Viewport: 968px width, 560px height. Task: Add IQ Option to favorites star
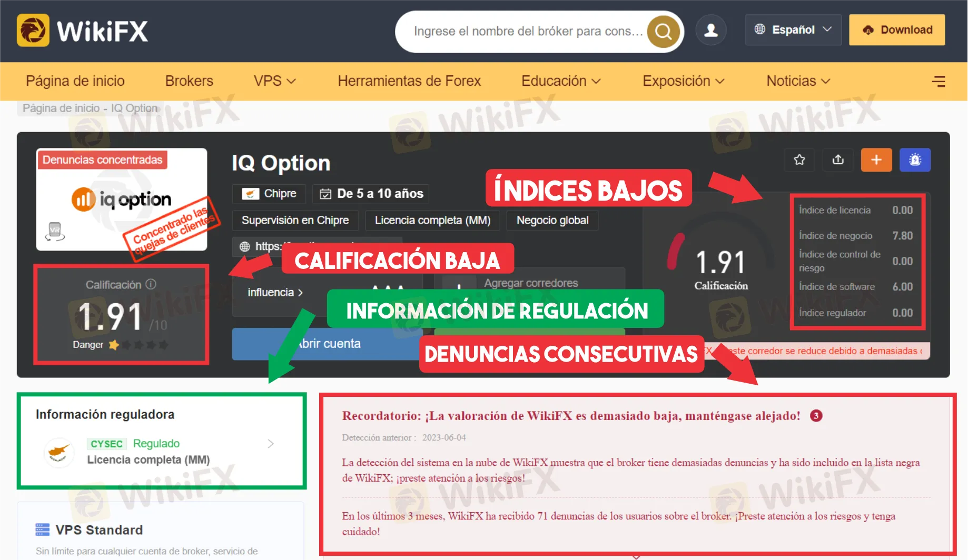pos(799,159)
